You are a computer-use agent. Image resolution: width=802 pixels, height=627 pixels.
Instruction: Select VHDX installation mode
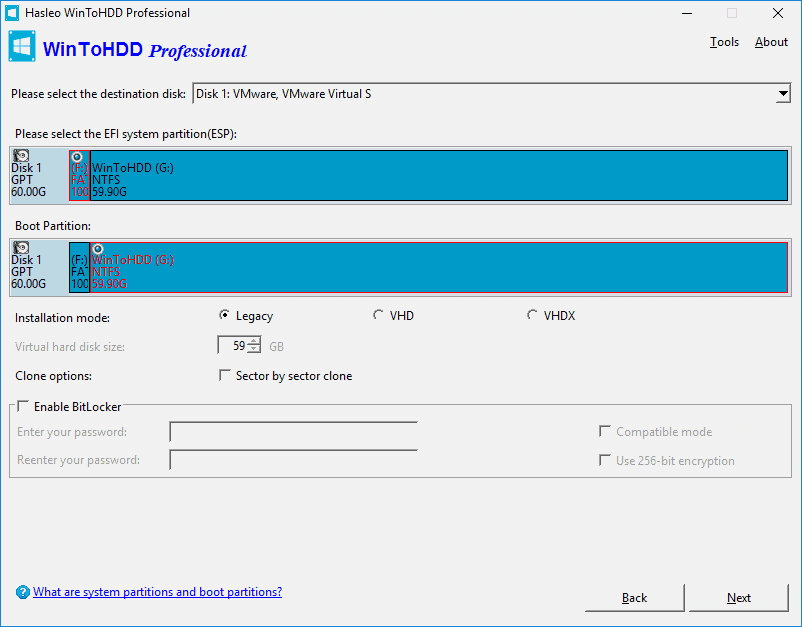pyautogui.click(x=532, y=314)
